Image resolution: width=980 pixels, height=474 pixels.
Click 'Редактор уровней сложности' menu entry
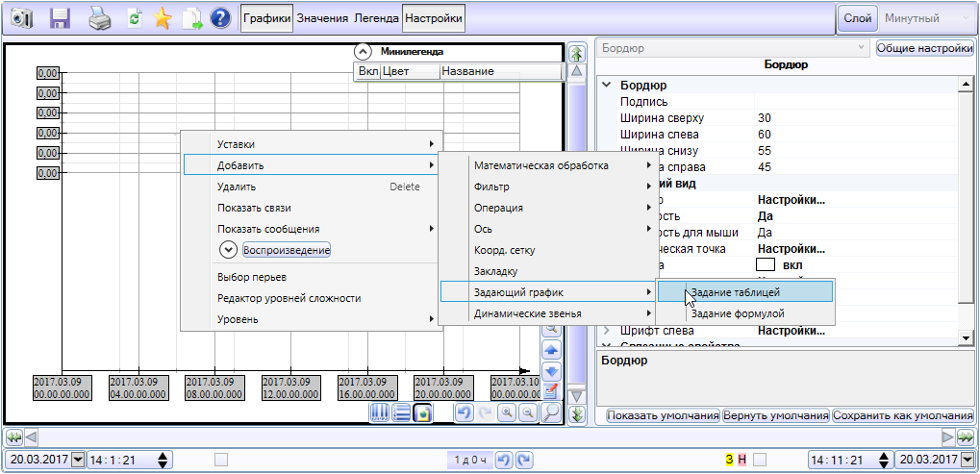click(312, 298)
